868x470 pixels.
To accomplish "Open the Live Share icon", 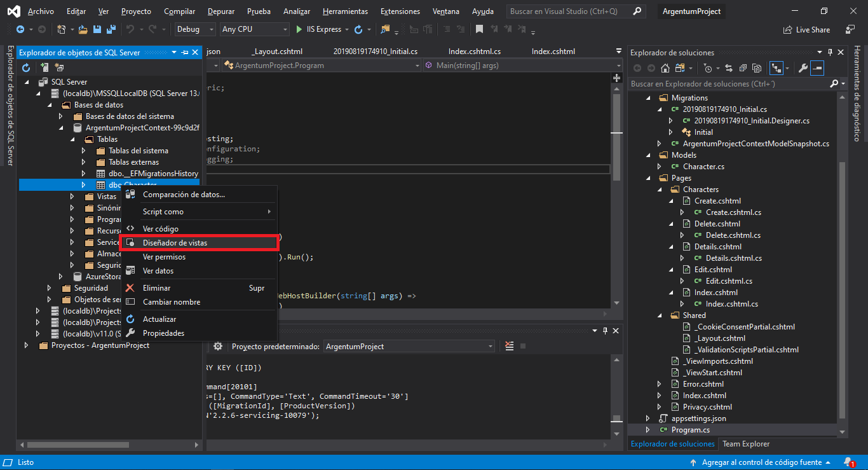I will [807, 29].
